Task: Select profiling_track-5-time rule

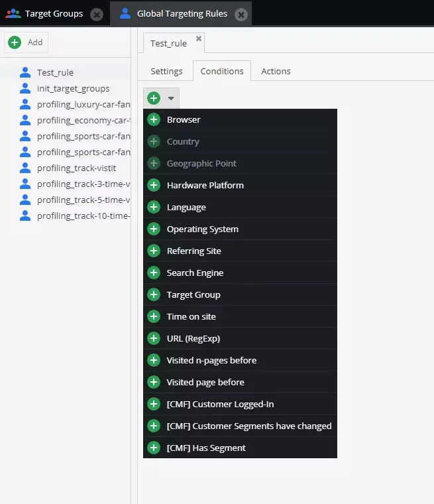Action: pos(65,200)
